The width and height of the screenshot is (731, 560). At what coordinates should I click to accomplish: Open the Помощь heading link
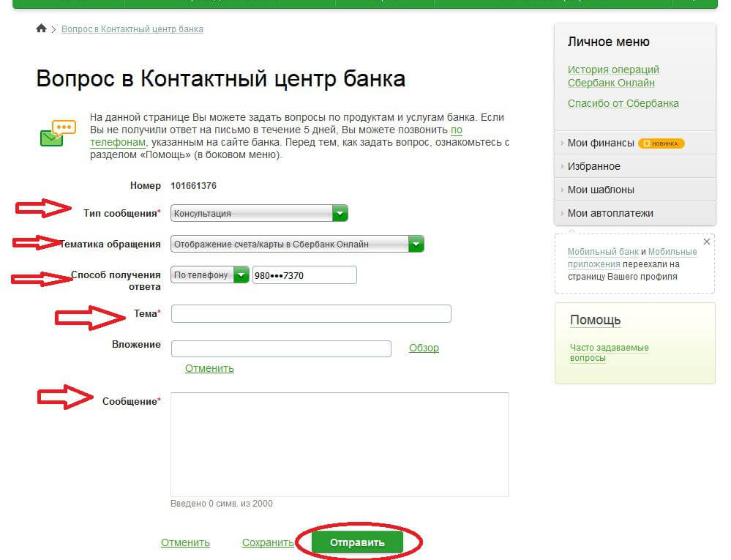pos(595,320)
